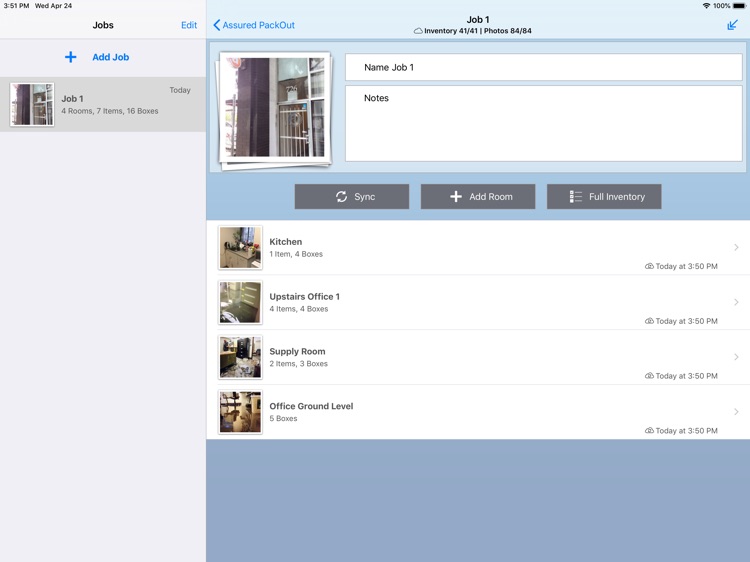The height and width of the screenshot is (562, 750).
Task: Open Upstairs Office 1 via its chevron
Action: pyautogui.click(x=736, y=302)
